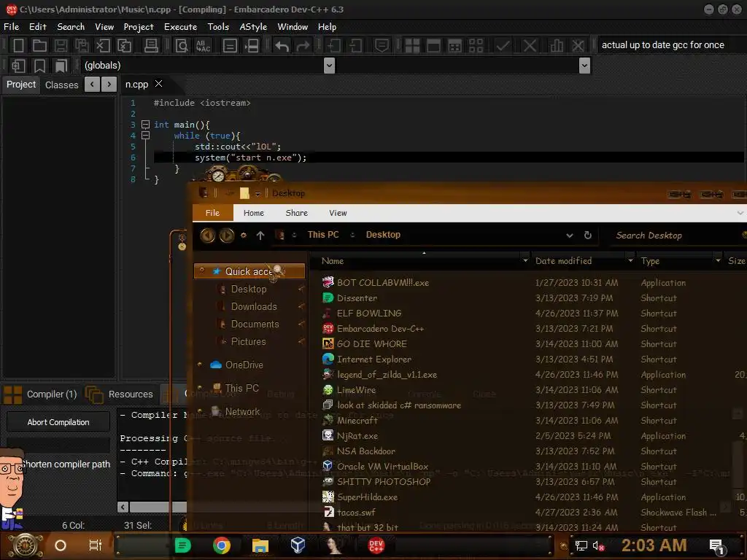Image resolution: width=747 pixels, height=560 pixels.
Task: Open the Execute menu
Action: (x=181, y=27)
